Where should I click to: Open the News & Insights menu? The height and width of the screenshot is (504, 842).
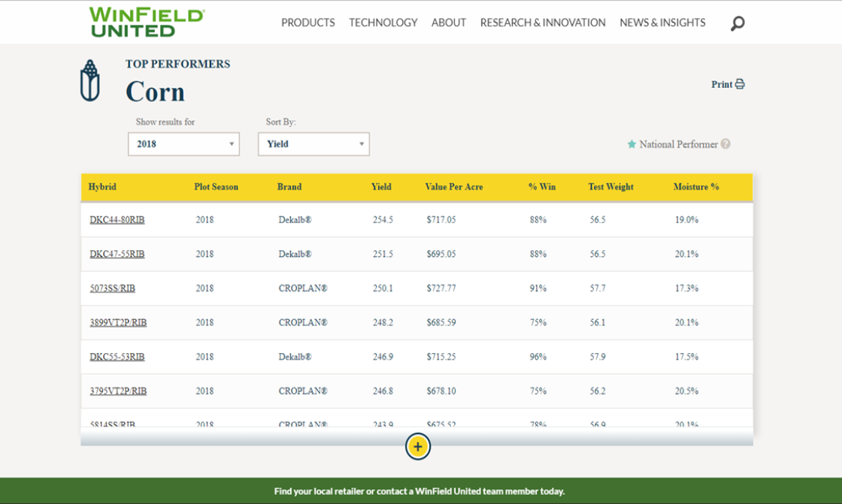[662, 23]
